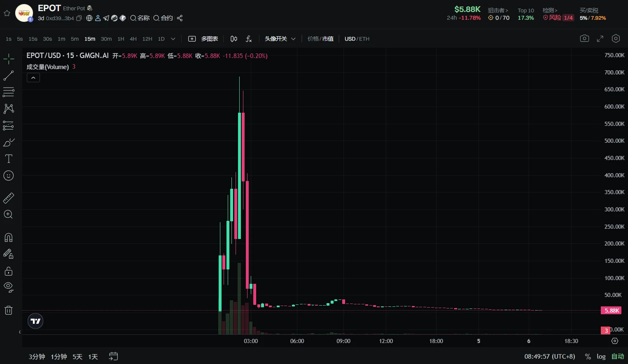Toggle lock all drawings

9,271
